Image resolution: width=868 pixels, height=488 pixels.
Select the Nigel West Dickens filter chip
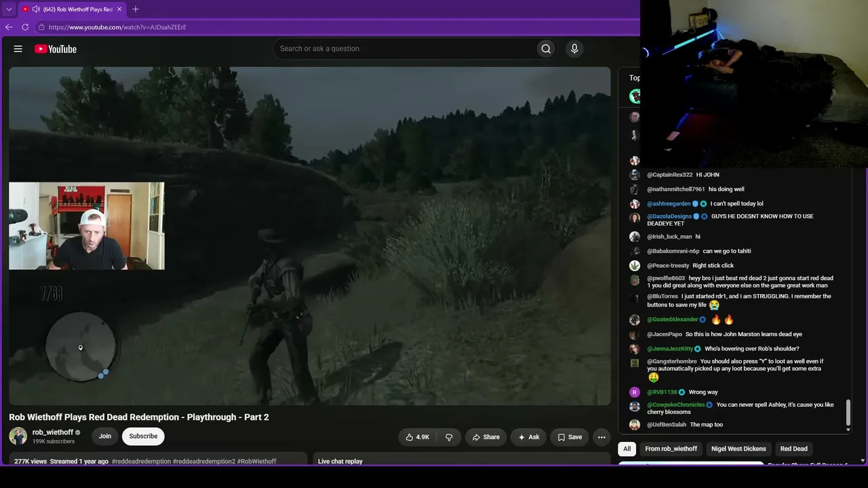[x=738, y=449]
